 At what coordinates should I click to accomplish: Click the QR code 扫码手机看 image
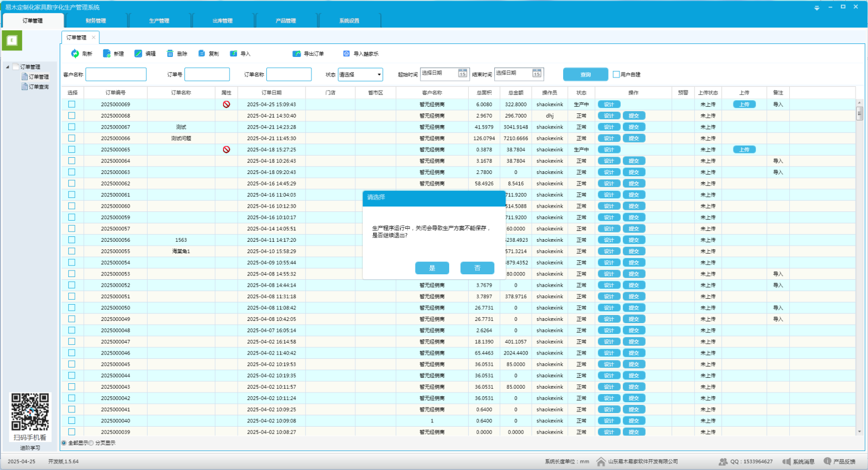click(30, 412)
